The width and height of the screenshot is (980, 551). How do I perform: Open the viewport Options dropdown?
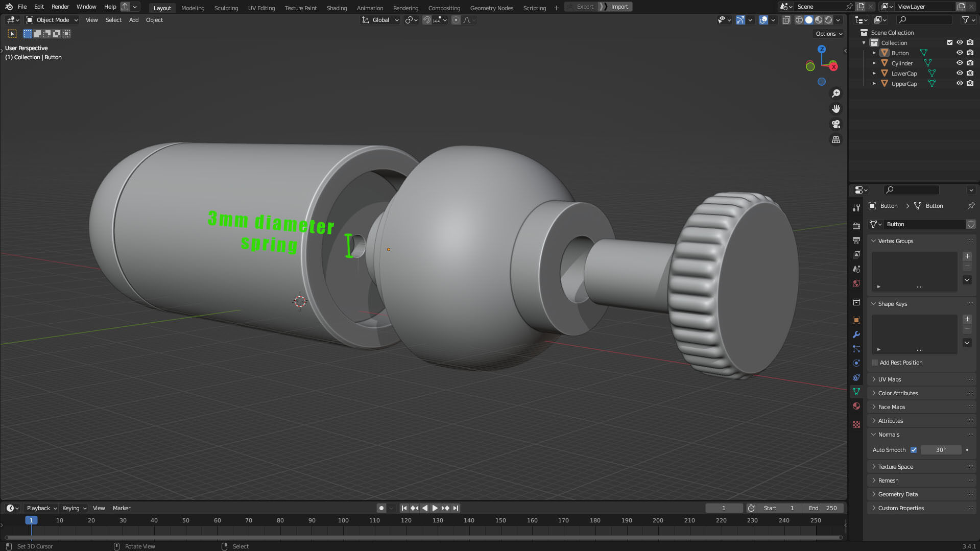pyautogui.click(x=828, y=34)
